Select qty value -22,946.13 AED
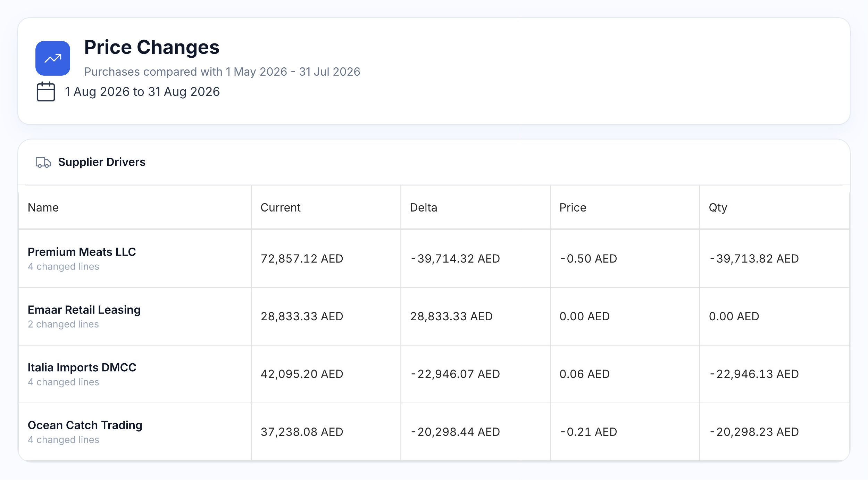This screenshot has width=868, height=480. 754,374
